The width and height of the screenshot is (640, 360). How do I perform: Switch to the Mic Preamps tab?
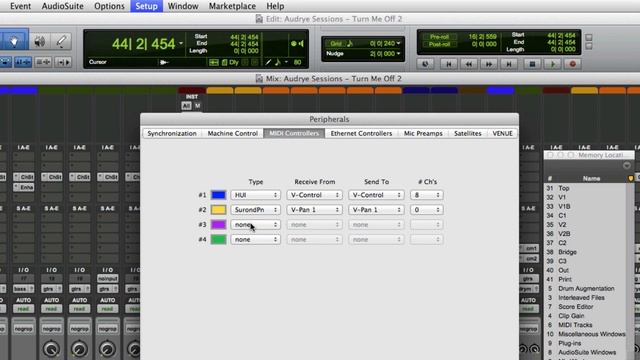[x=423, y=133]
